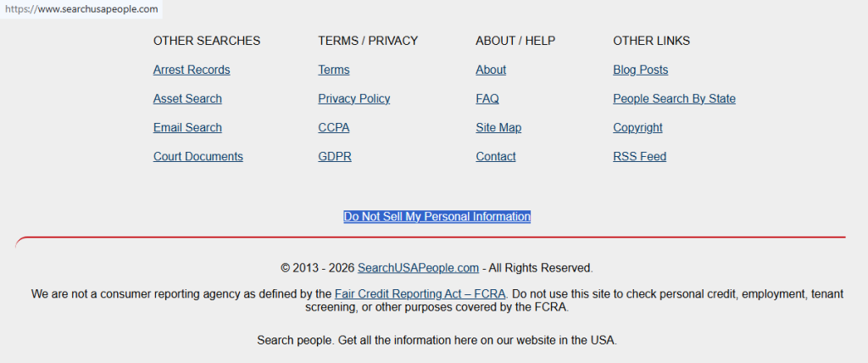Click the Contact link
868x363 pixels.
point(496,156)
